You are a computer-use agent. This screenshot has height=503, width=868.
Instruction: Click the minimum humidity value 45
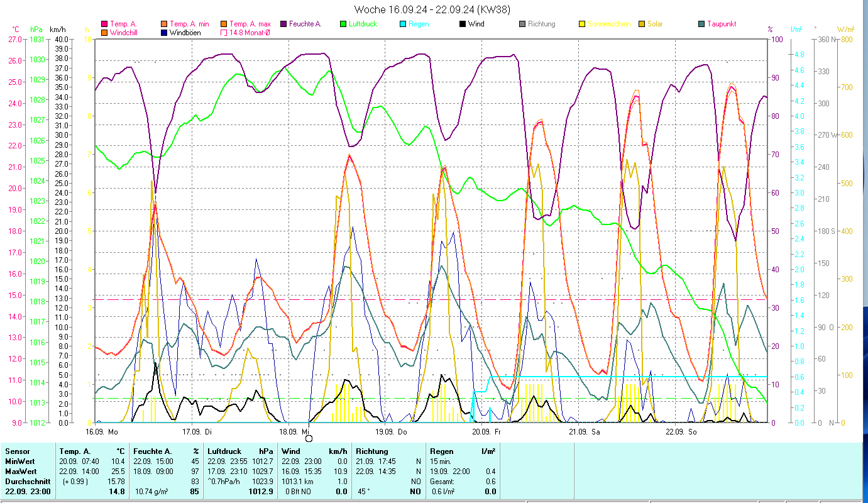195,462
